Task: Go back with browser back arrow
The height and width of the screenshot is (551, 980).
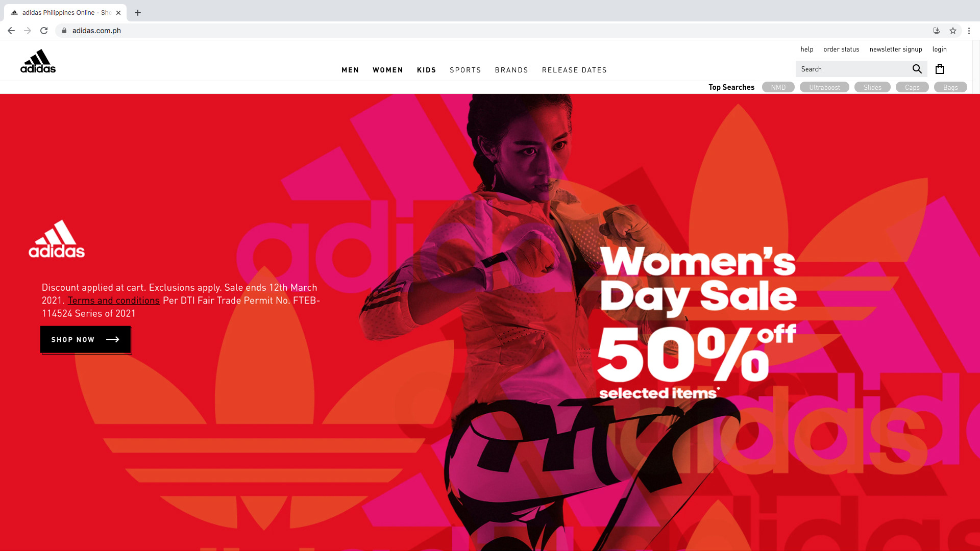Action: [11, 31]
